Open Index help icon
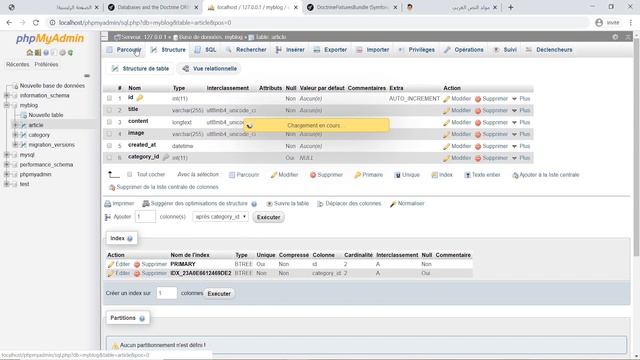 click(x=130, y=238)
